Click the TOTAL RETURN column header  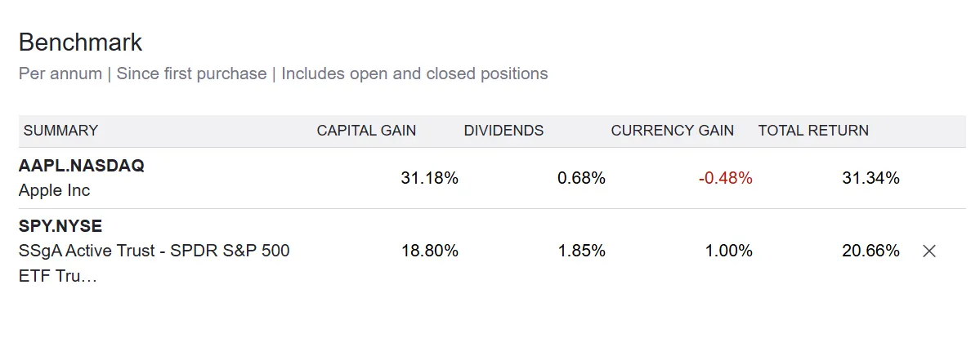click(x=813, y=131)
